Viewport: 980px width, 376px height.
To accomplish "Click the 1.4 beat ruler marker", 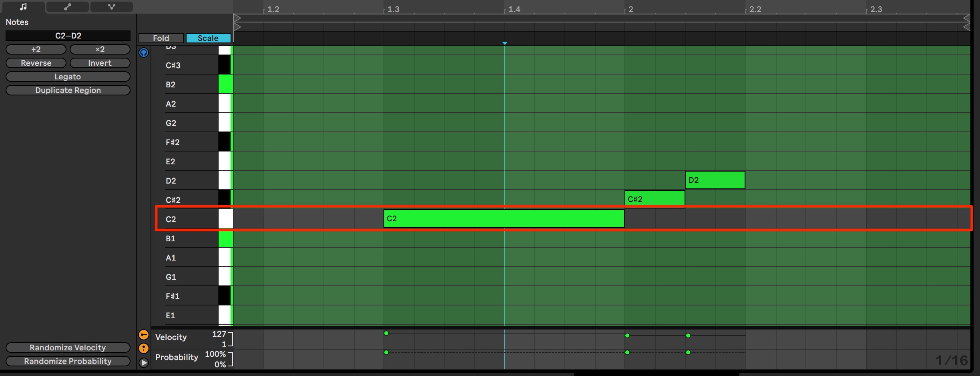I will click(514, 9).
